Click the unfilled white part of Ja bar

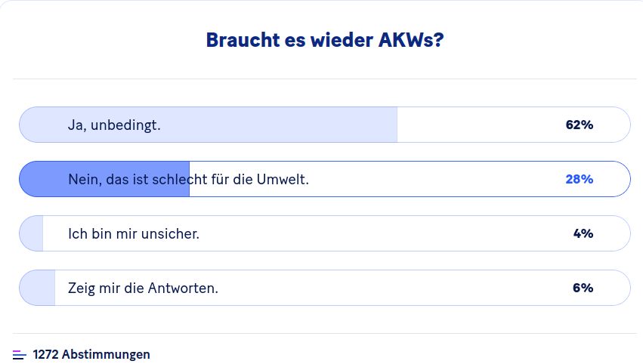point(476,125)
